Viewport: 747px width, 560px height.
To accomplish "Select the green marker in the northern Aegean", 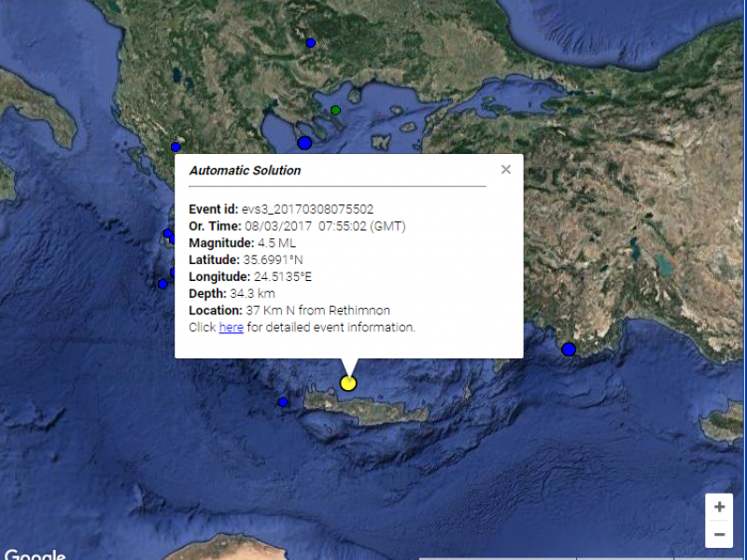I will [336, 110].
